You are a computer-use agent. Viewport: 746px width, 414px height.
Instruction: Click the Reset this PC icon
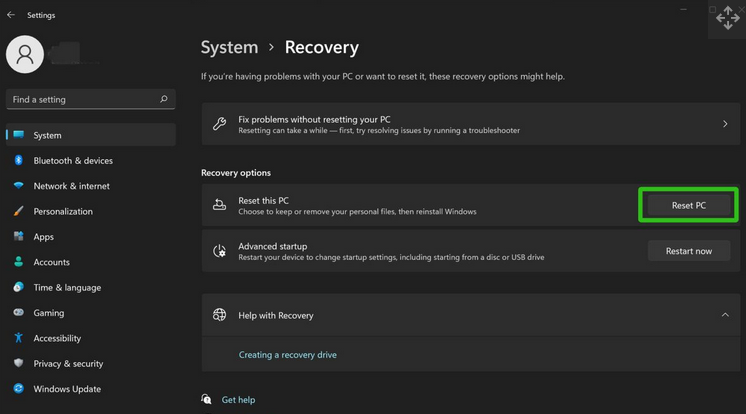click(219, 205)
